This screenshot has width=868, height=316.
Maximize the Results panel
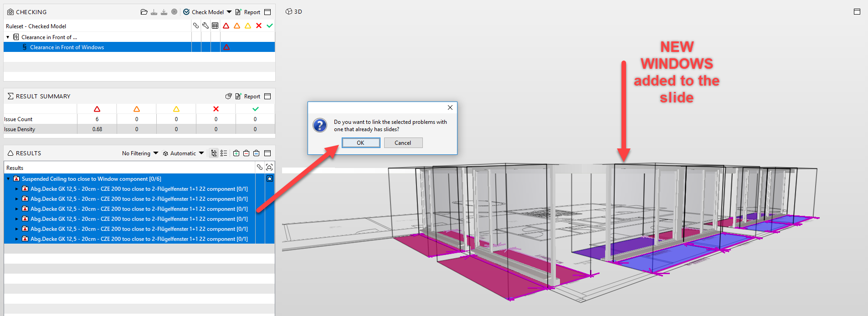pos(267,153)
